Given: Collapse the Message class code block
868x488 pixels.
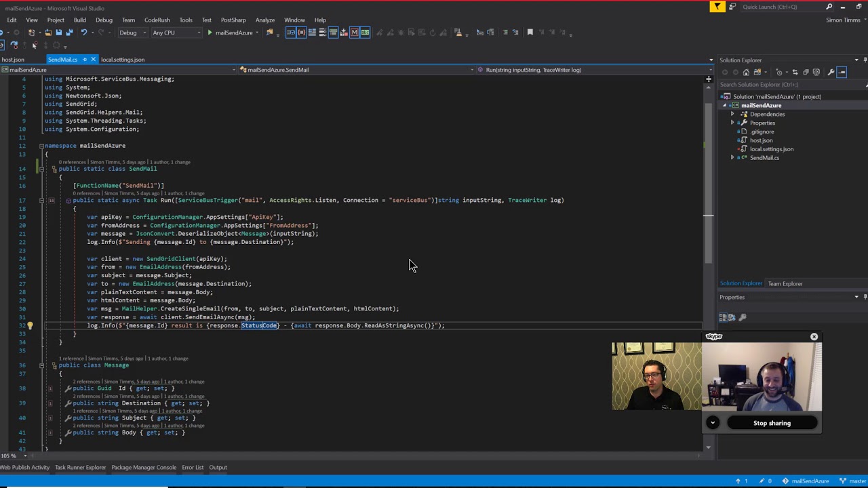Looking at the screenshot, I should pyautogui.click(x=41, y=365).
